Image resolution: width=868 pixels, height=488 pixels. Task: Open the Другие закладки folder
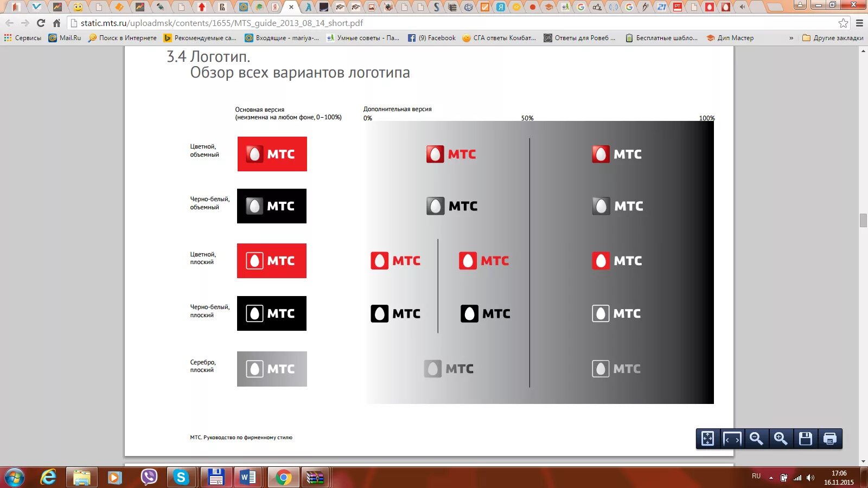click(x=833, y=38)
